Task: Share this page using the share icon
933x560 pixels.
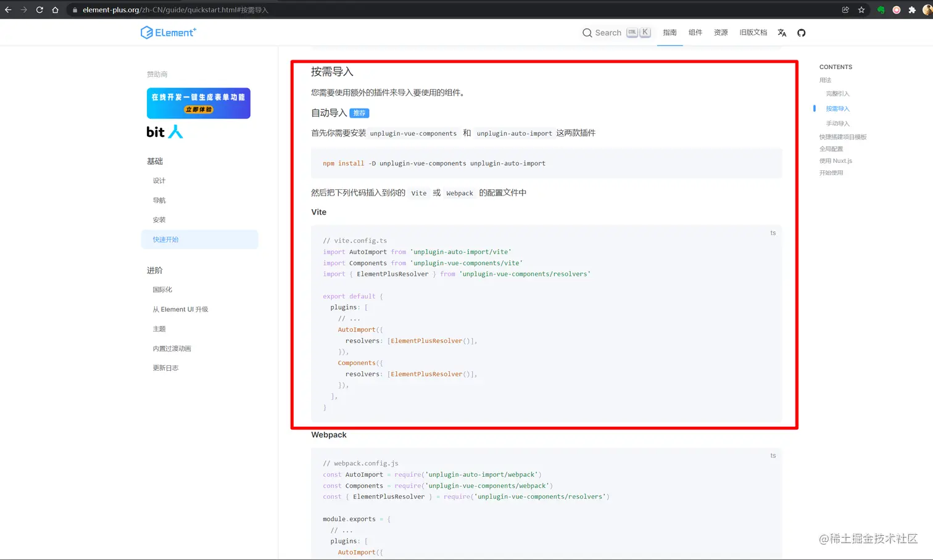Action: pyautogui.click(x=845, y=10)
